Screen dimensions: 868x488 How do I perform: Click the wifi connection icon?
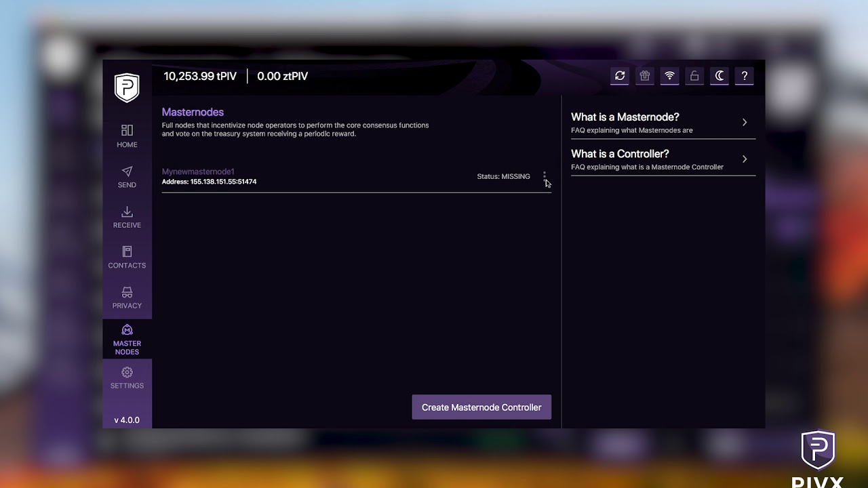[x=669, y=76]
